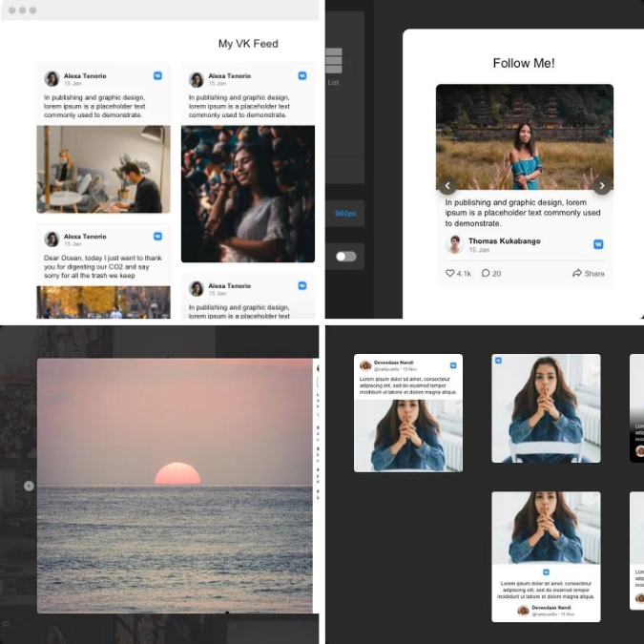Image resolution: width=644 pixels, height=644 pixels.
Task: Click the '15 Jan' date on the Dear Ocean post
Action: 73,244
